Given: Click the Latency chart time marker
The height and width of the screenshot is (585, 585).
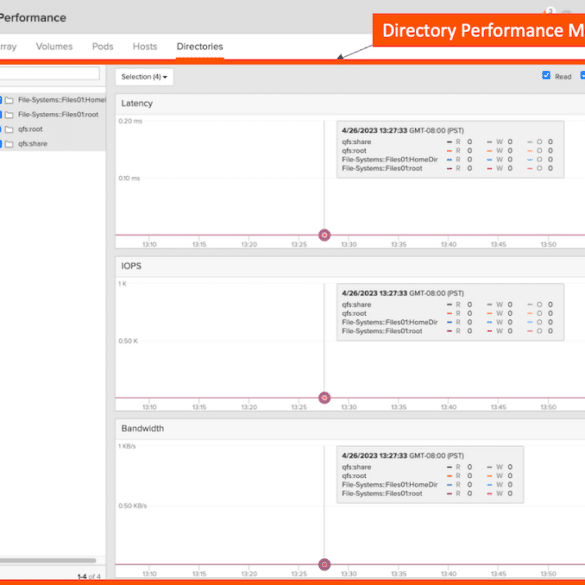Looking at the screenshot, I should [325, 235].
